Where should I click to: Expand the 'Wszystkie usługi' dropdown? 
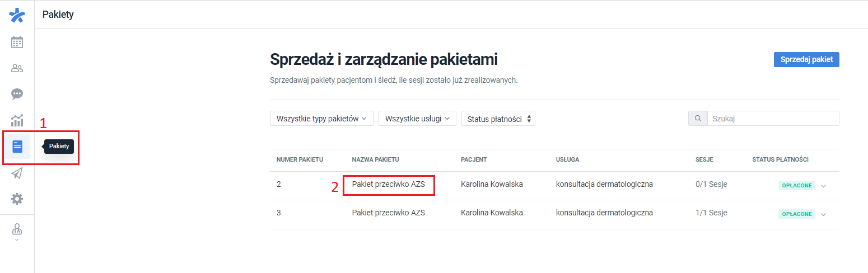click(417, 119)
